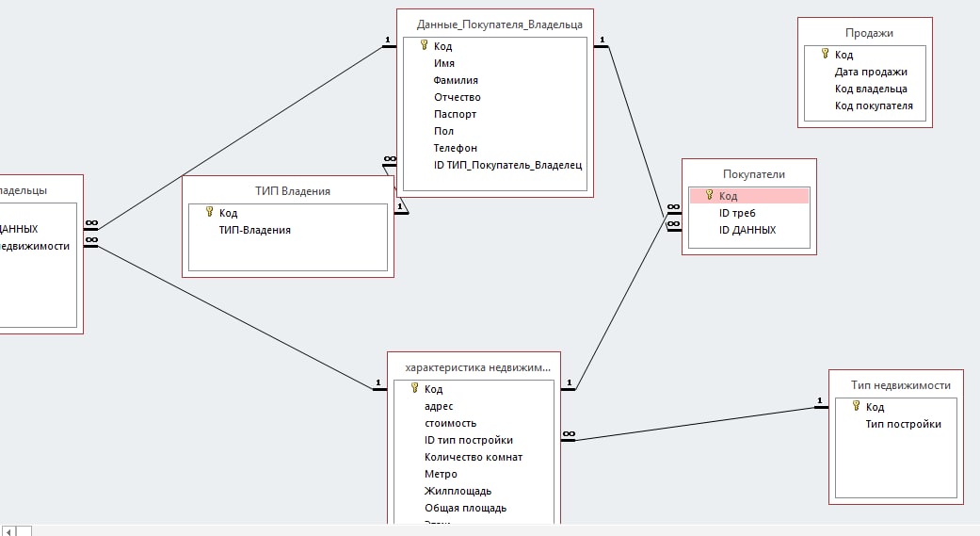Select the Метро field
This screenshot has height=536, width=980.
[441, 474]
